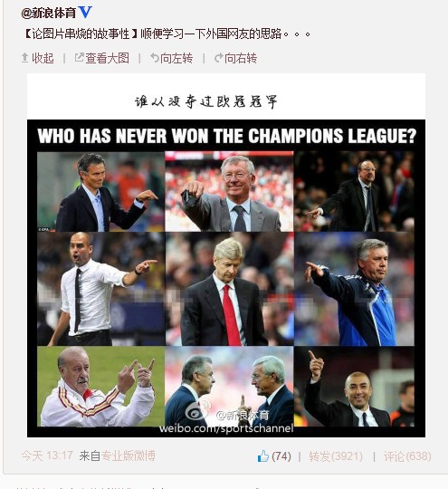
Task: Rotate the image with 向右转
Action: (x=241, y=58)
